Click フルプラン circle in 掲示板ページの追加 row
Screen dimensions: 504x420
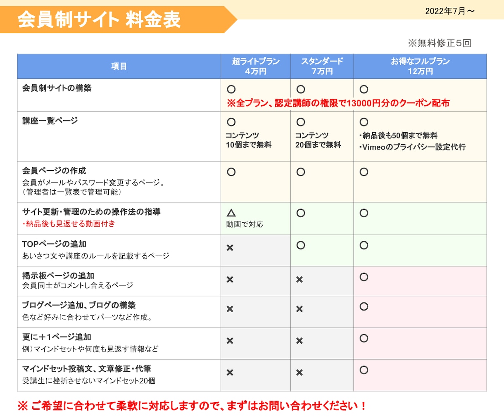tap(364, 277)
